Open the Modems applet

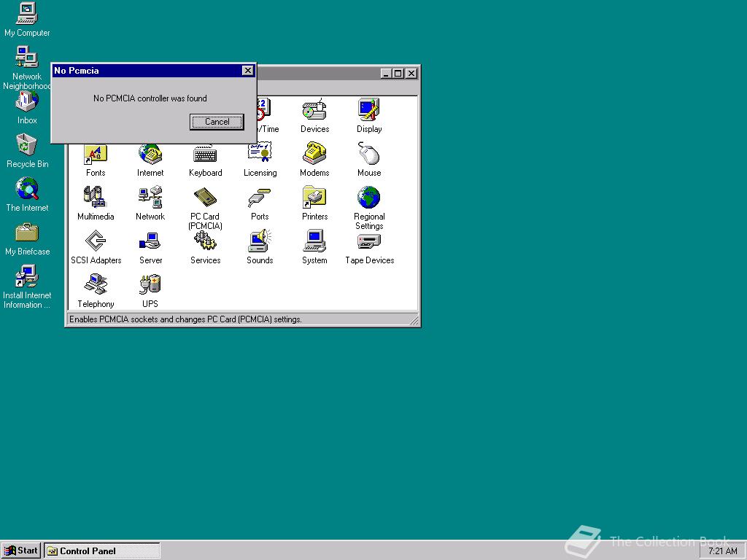pyautogui.click(x=314, y=160)
